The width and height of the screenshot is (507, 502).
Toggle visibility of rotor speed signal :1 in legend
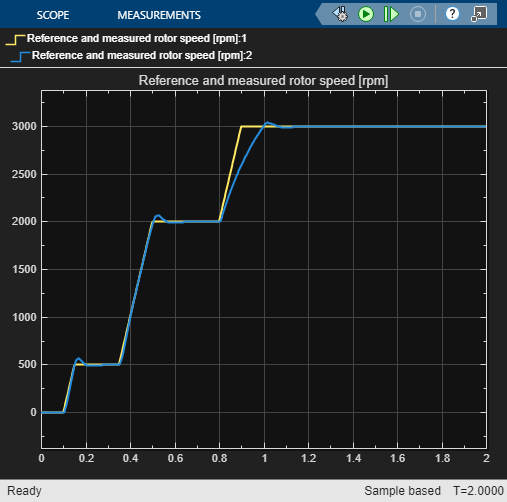click(x=137, y=38)
